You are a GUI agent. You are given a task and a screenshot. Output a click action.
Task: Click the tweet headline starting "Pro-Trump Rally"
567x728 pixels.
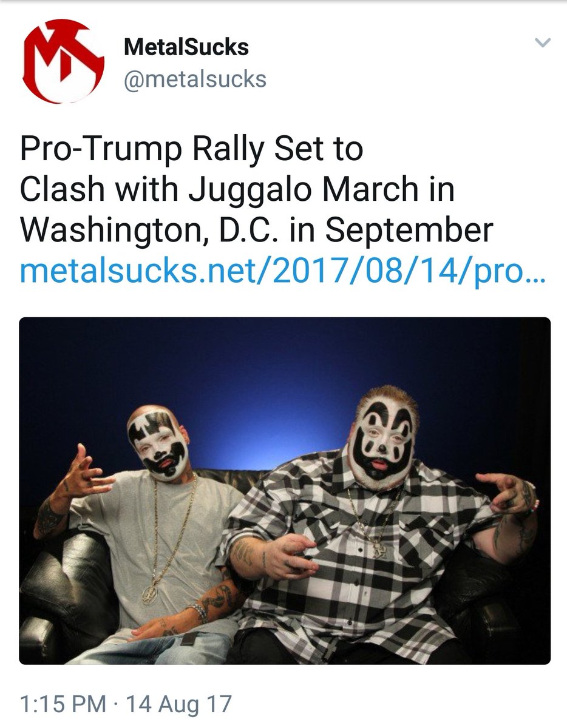[257, 190]
